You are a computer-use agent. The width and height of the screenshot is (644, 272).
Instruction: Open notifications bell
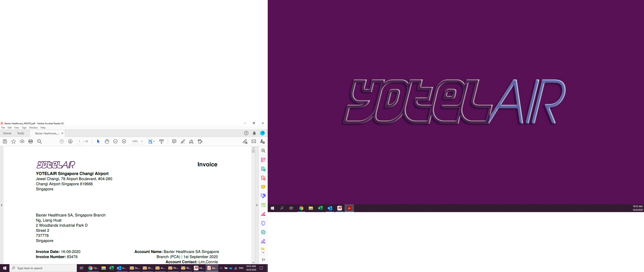[254, 133]
